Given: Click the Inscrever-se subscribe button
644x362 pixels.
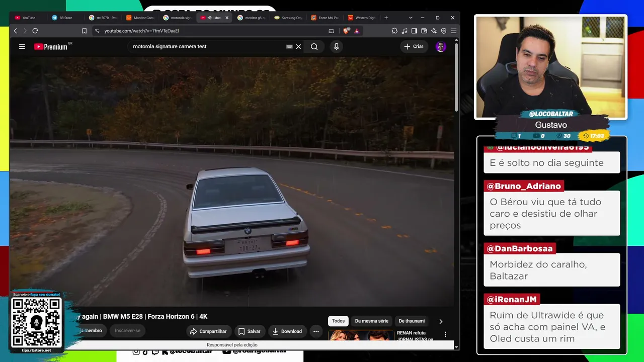Looking at the screenshot, I should tap(128, 331).
